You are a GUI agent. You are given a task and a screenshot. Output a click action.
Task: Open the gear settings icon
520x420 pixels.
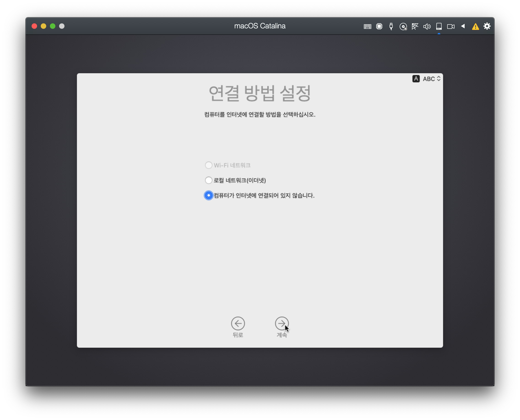[487, 26]
